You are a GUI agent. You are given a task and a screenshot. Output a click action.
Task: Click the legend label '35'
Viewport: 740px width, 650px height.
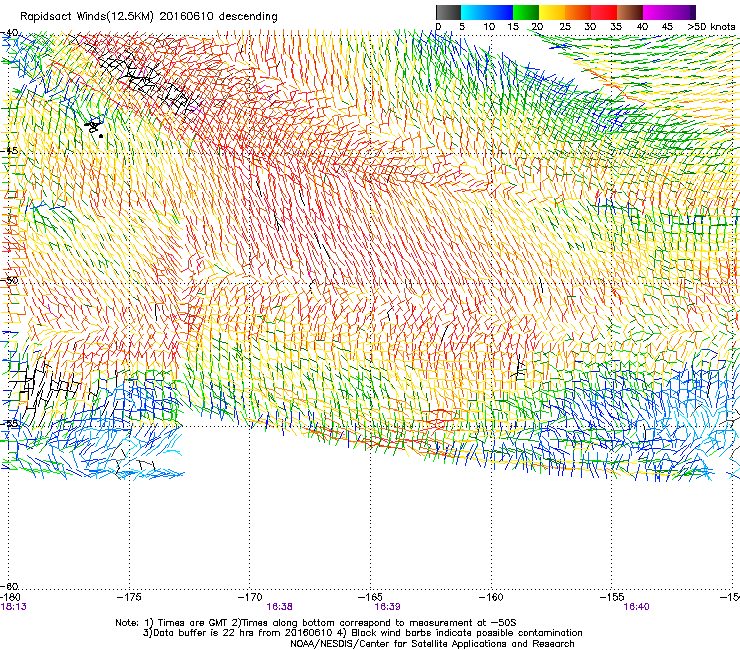pos(616,27)
